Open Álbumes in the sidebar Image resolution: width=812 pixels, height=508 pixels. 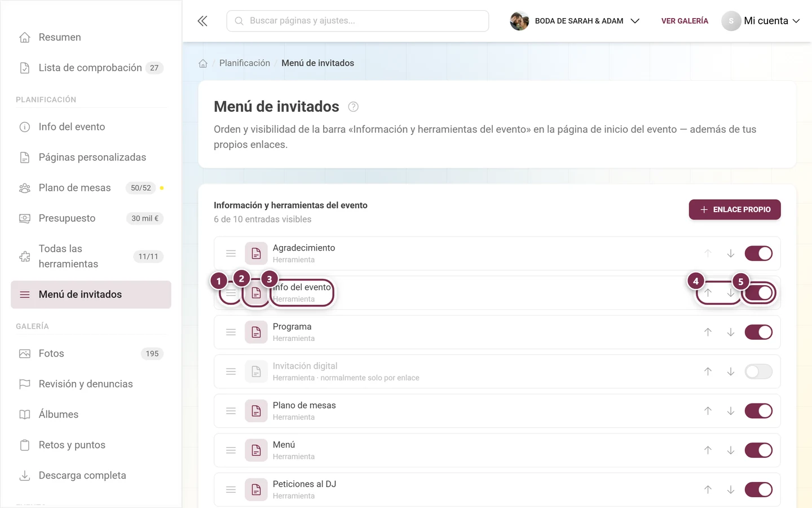[x=91, y=414]
